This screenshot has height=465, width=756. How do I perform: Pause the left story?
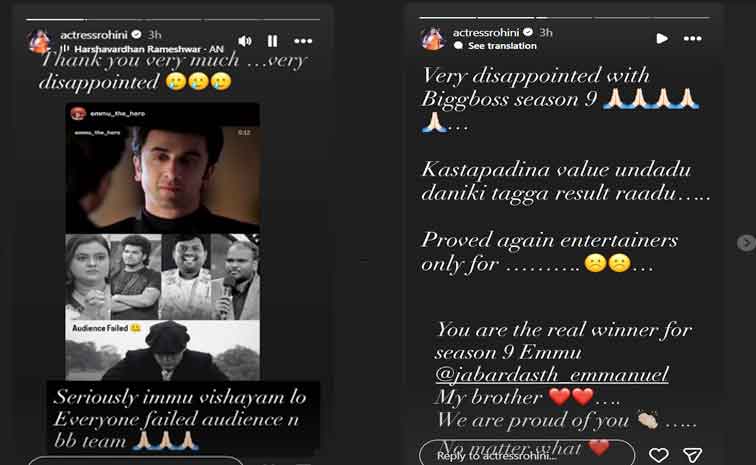272,41
